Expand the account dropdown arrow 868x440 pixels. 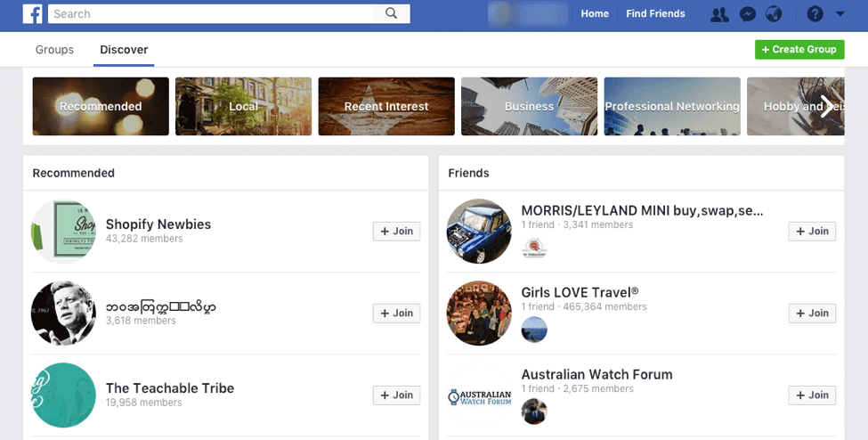point(840,14)
